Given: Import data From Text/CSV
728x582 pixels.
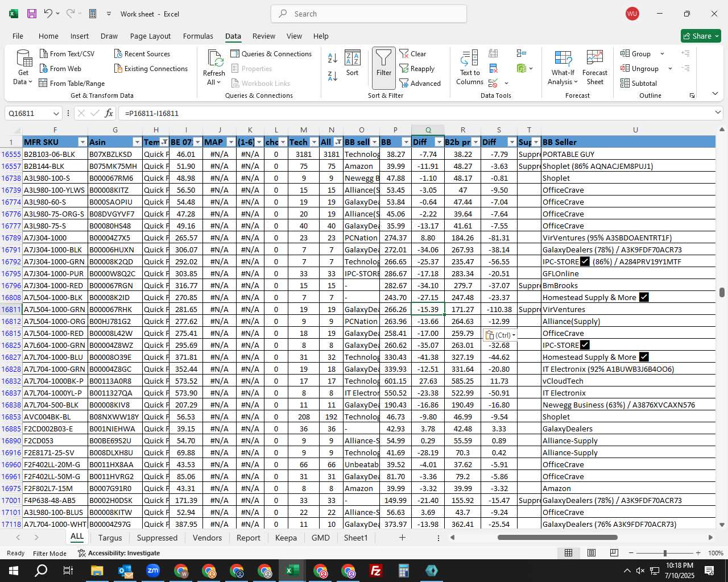Looking at the screenshot, I should pos(67,53).
